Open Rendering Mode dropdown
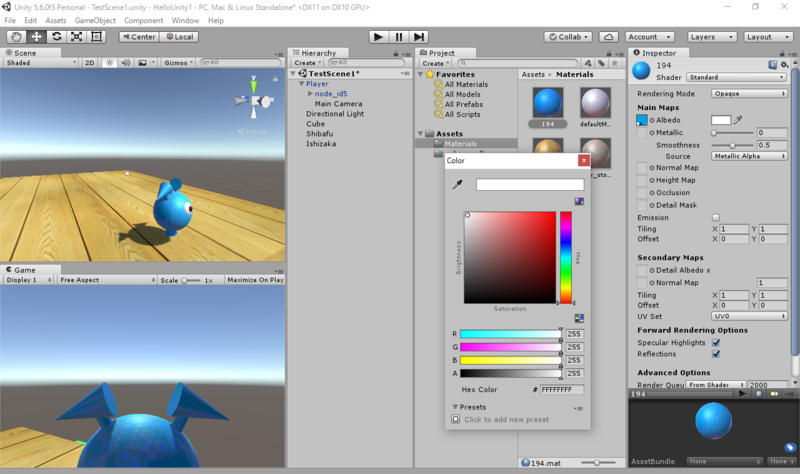800x474 pixels. [x=749, y=93]
